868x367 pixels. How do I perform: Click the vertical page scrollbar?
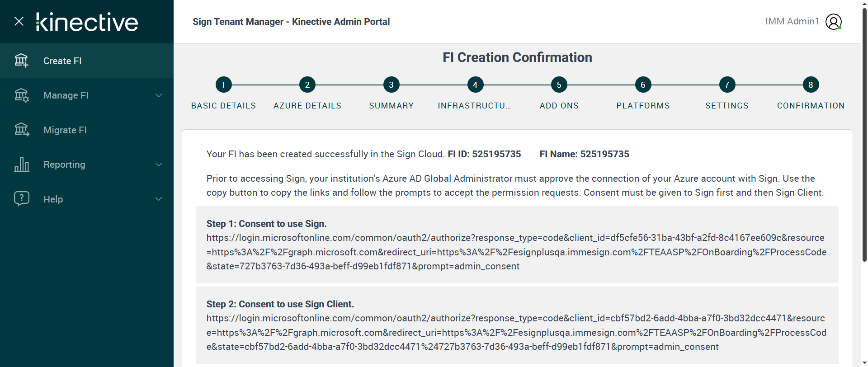864,136
